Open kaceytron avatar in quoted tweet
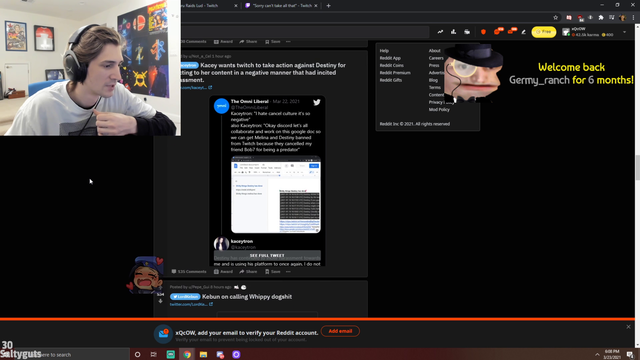Screen dimensions: 640x360 click(x=221, y=244)
